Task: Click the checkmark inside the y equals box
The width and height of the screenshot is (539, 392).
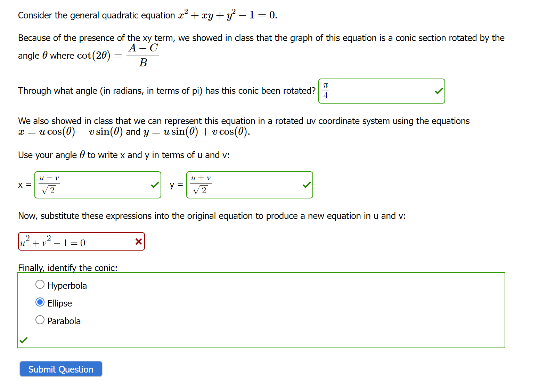Action: click(x=306, y=185)
